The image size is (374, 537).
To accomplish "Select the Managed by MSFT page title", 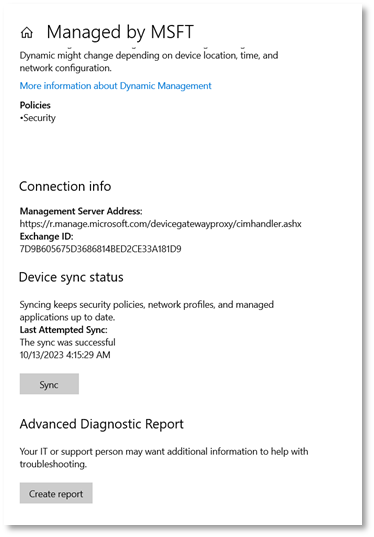I will tap(120, 32).
